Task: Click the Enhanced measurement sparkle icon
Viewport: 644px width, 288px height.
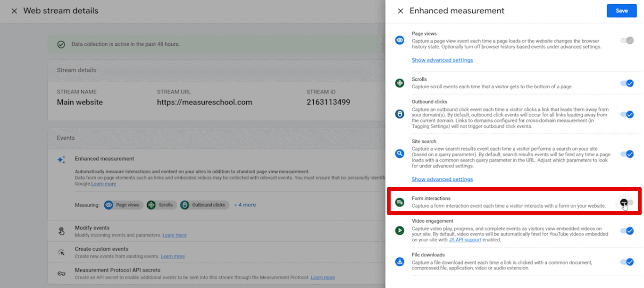Action: pos(61,160)
